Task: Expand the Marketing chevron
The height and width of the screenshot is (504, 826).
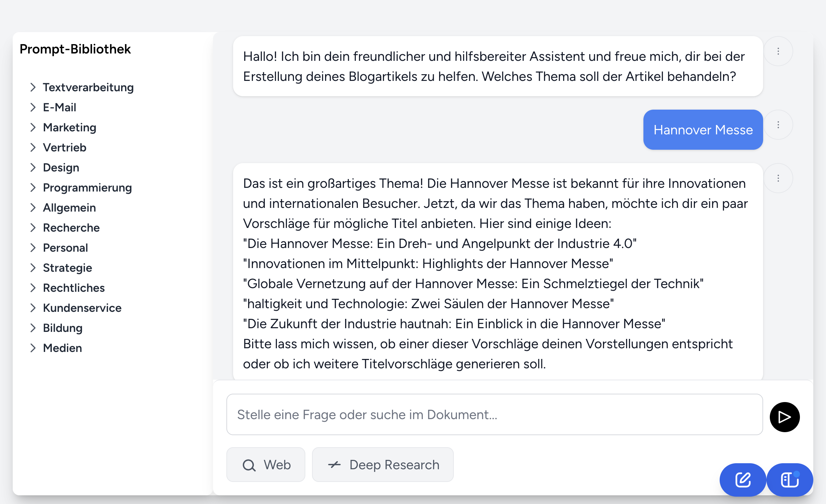Action: (x=33, y=127)
